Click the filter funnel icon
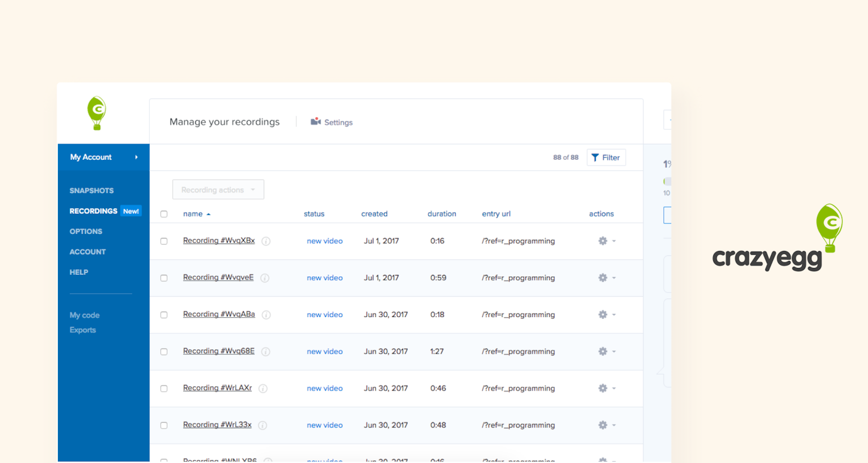 pyautogui.click(x=594, y=157)
